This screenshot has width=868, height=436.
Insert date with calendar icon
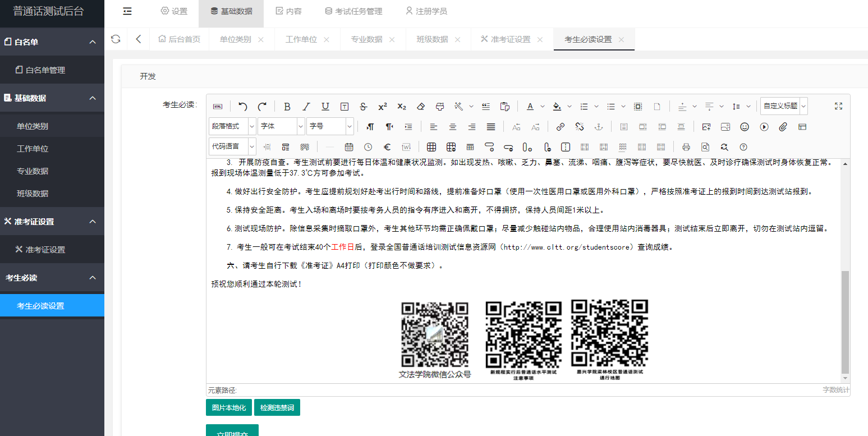[349, 147]
